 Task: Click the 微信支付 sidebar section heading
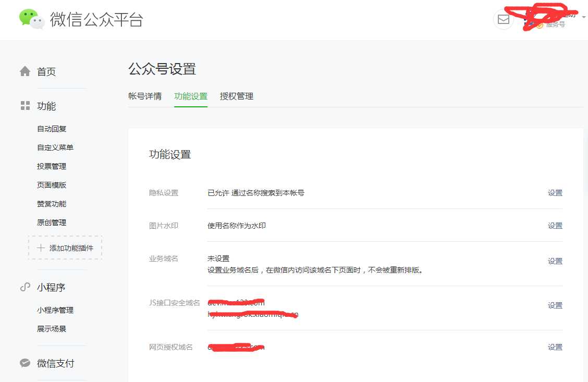pos(55,363)
